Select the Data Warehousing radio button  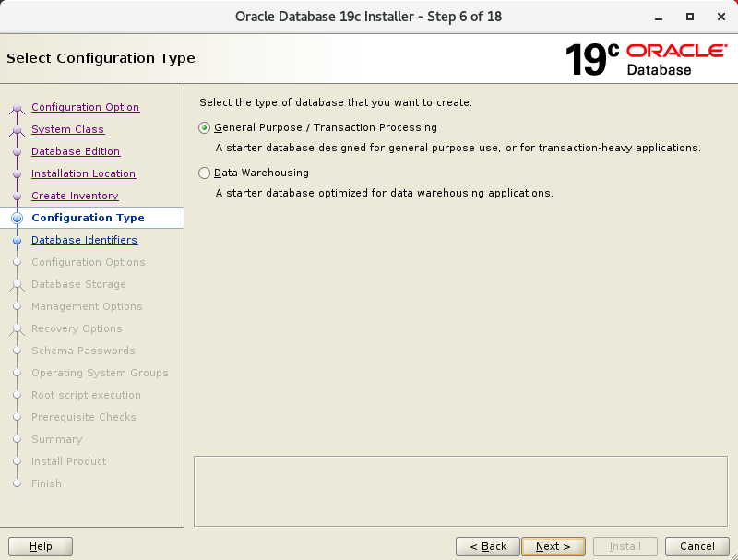[204, 173]
